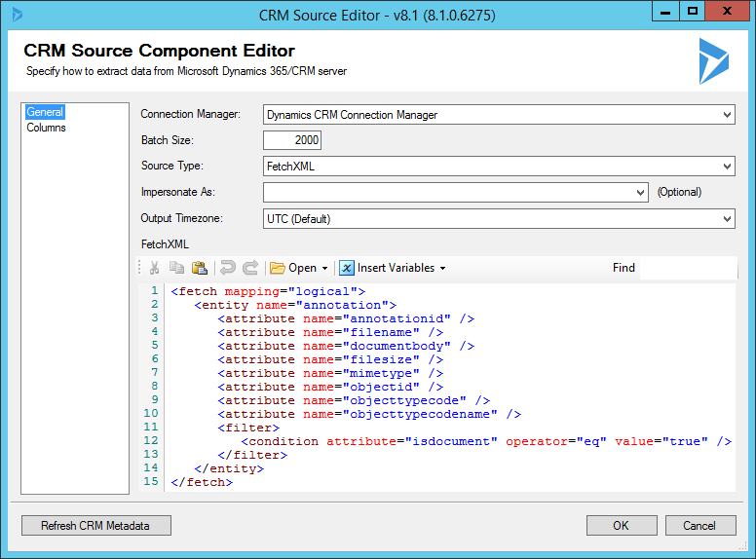Click the isdocument condition line
The width and height of the screenshot is (756, 559).
(486, 441)
